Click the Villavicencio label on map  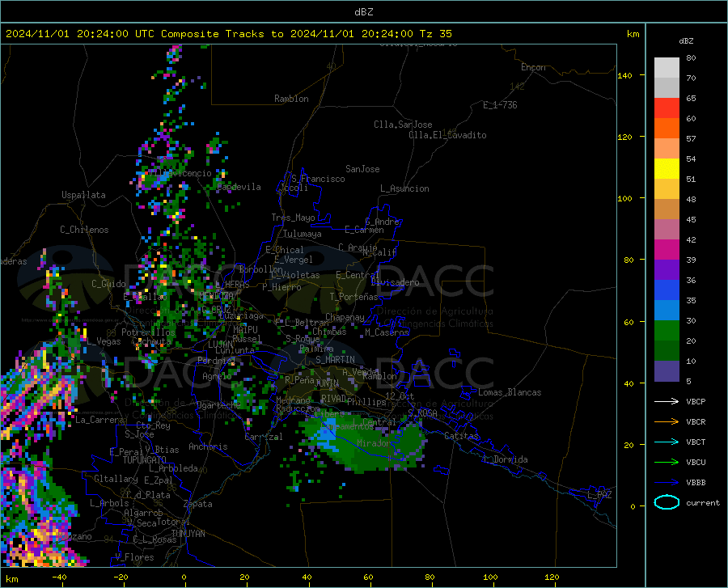[x=180, y=173]
